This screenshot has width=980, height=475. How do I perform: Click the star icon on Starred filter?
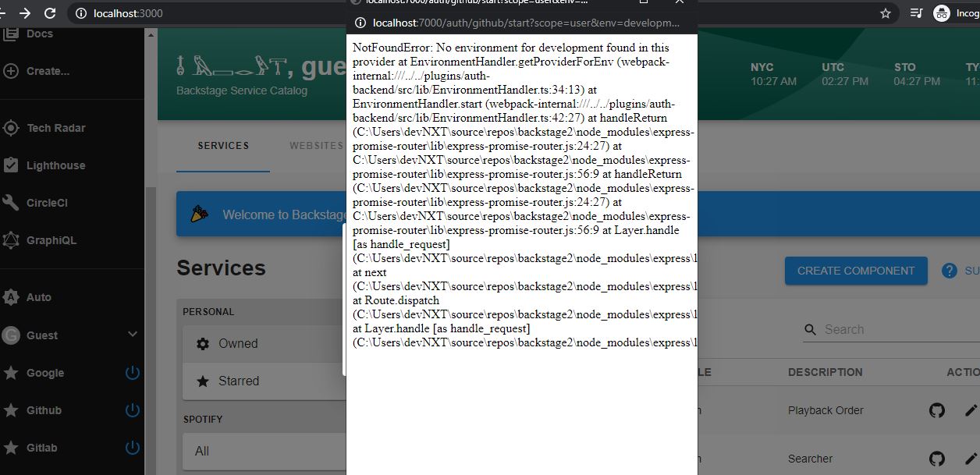pos(203,381)
